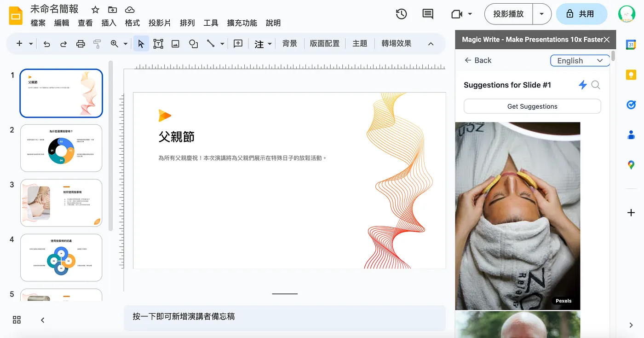Expand the new slide dropdown arrow
Screen dimensions: 644x338
[x=31, y=44]
